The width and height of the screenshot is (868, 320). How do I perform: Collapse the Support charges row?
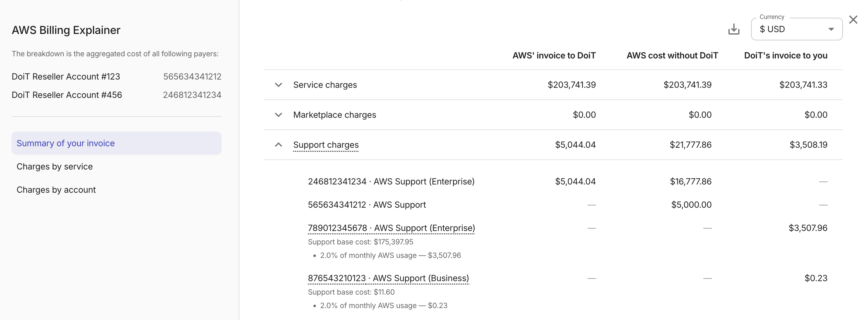278,145
